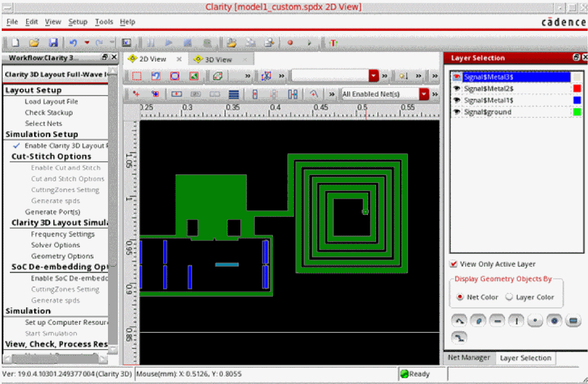Click Check Stackup workflow step
The width and height of the screenshot is (588, 384).
(x=49, y=113)
